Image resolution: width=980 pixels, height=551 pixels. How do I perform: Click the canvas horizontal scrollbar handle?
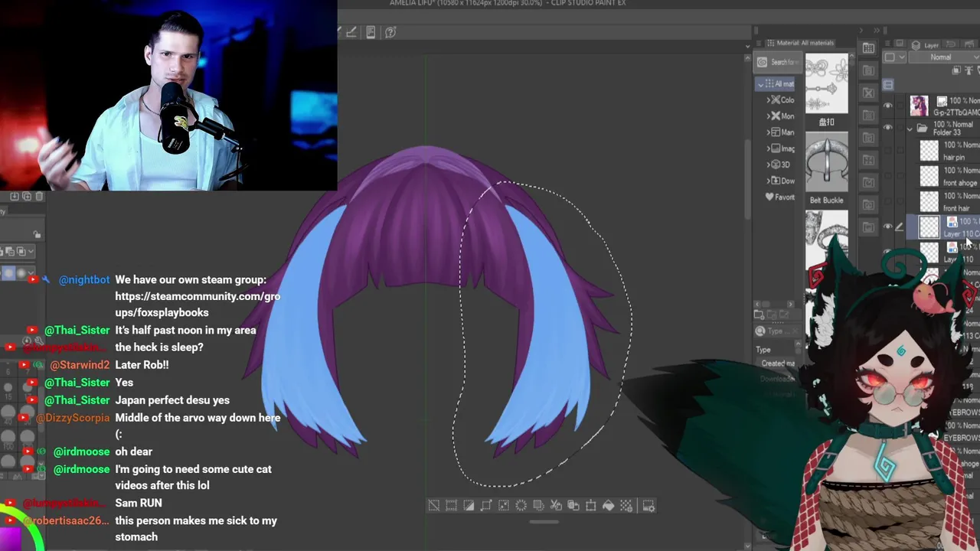[544, 523]
